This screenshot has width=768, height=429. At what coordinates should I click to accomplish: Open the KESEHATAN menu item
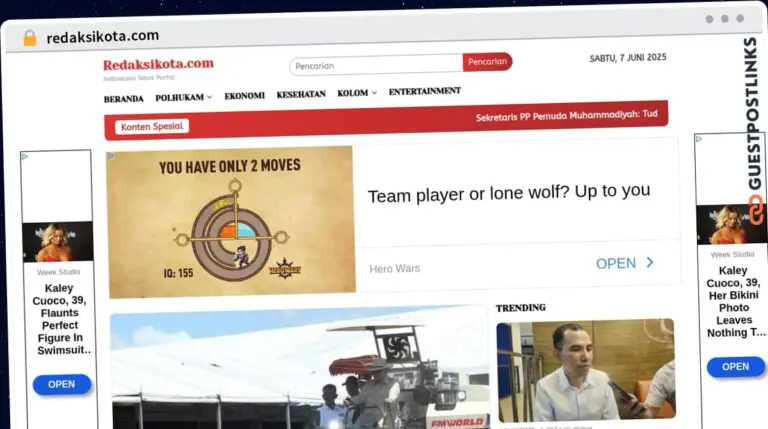click(x=301, y=94)
